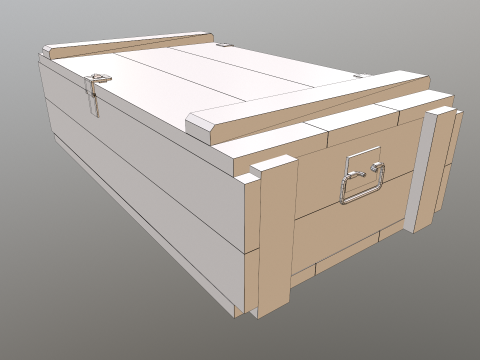Select the near wooden batten across the lid
Screen dimensions: 480x360
pyautogui.click(x=307, y=107)
